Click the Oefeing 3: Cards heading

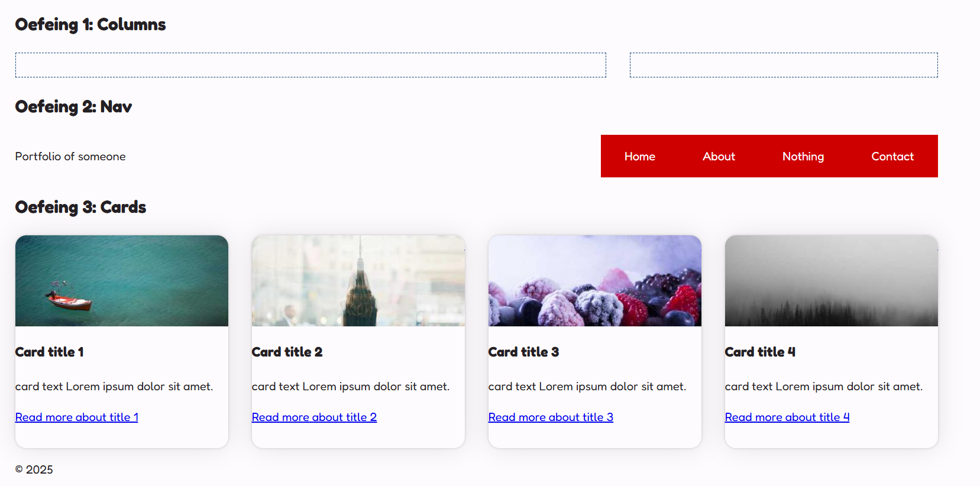tap(80, 208)
